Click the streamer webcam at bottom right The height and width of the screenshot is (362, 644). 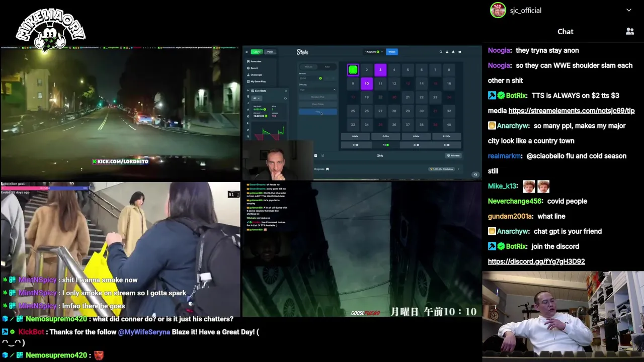tap(563, 316)
